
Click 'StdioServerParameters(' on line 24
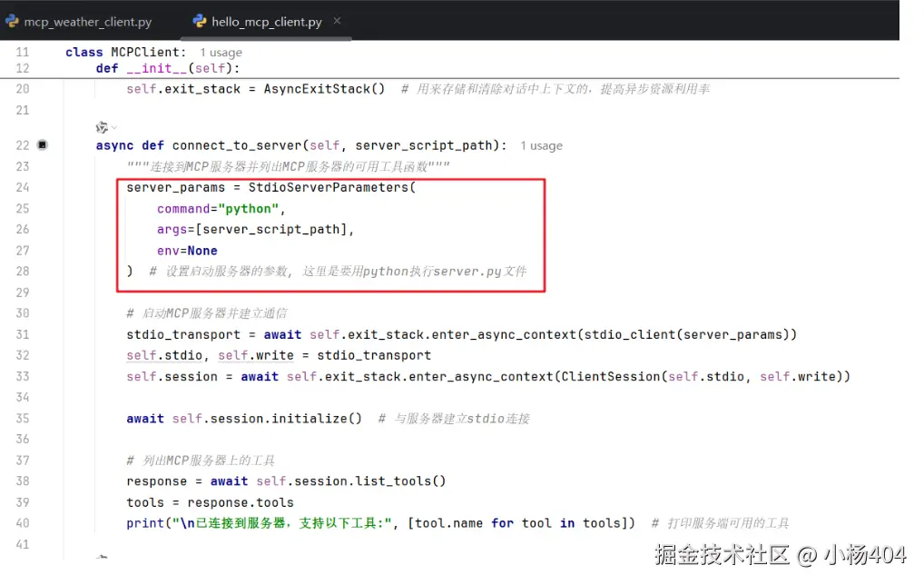click(332, 187)
